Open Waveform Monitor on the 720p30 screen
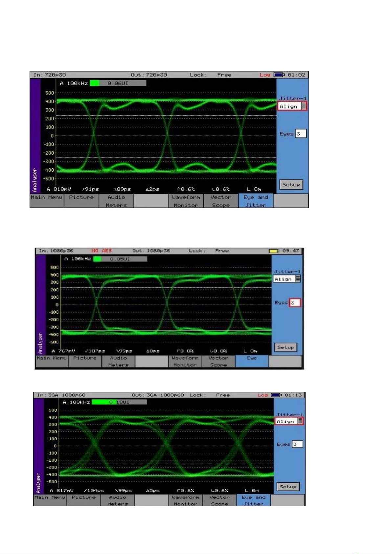Screen dimensions: 392x554 pos(186,201)
